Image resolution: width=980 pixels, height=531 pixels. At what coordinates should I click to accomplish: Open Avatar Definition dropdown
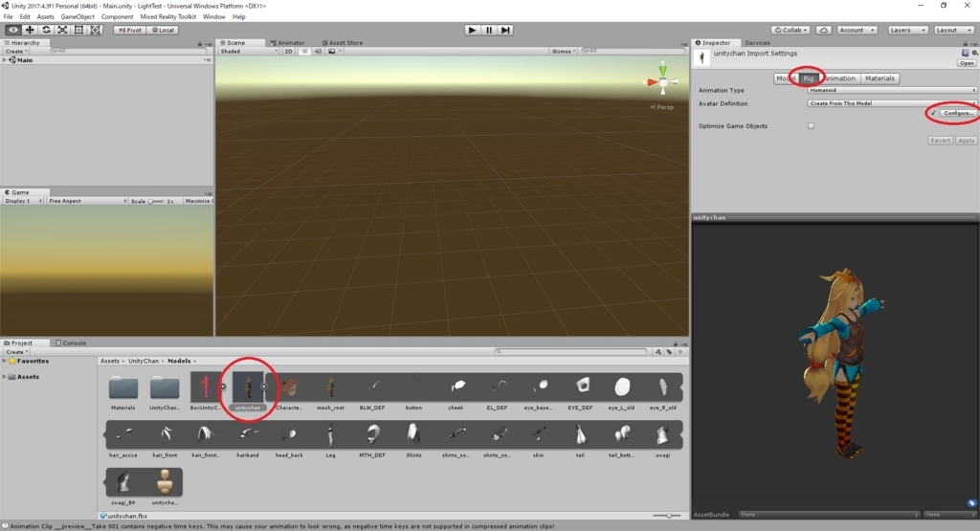click(x=892, y=103)
